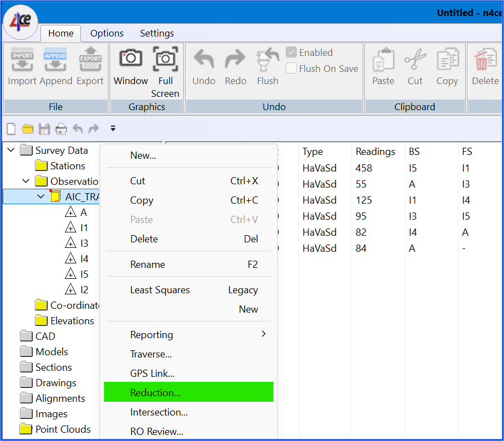Screen dimensions: 504x441
Task: Collapse the Survey Data tree node
Action: coord(11,150)
